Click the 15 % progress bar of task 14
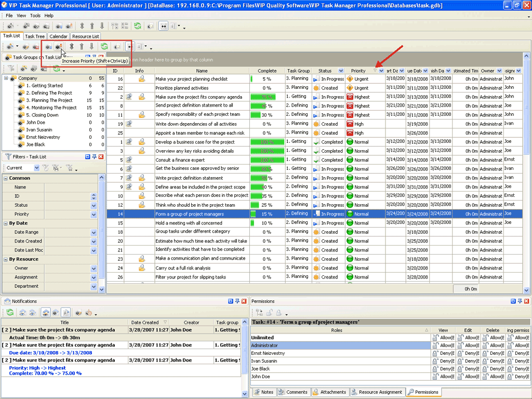Screen dimensions: 532x399 pyautogui.click(x=267, y=214)
